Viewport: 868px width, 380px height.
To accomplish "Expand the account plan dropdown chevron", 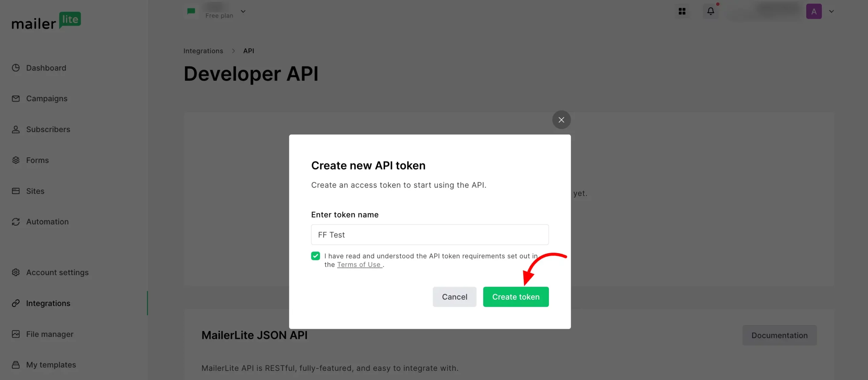I will pyautogui.click(x=243, y=11).
